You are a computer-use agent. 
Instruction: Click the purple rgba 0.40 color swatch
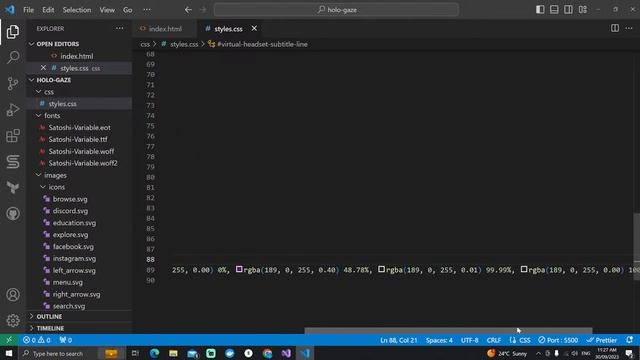[x=239, y=269]
